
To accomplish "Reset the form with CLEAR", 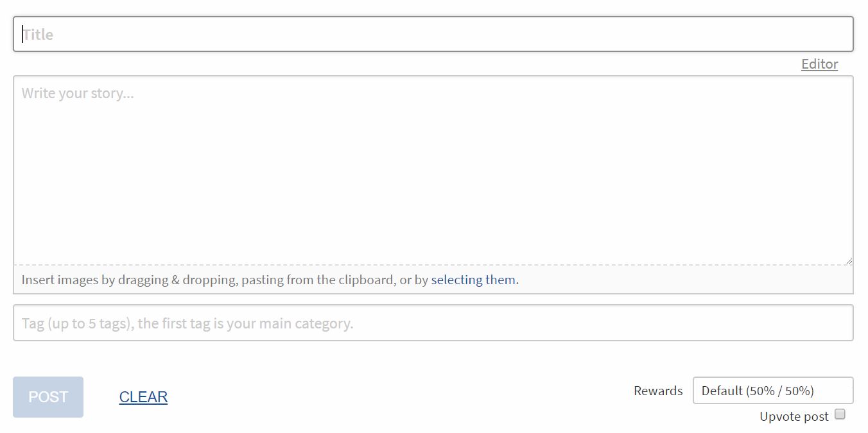I will coord(143,397).
